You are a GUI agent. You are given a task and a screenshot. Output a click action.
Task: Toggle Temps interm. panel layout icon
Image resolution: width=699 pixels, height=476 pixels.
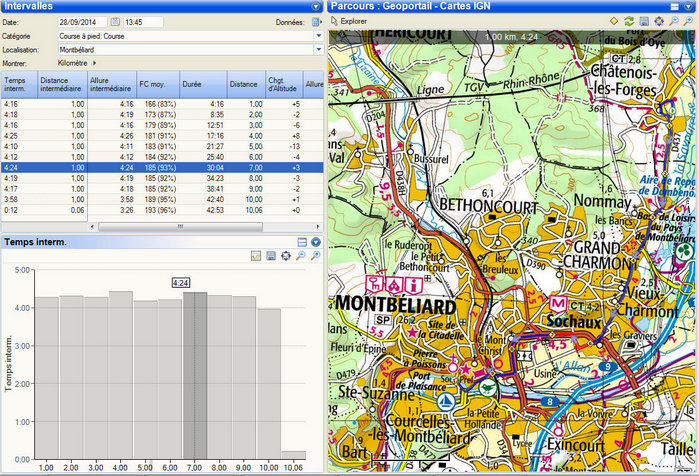302,242
